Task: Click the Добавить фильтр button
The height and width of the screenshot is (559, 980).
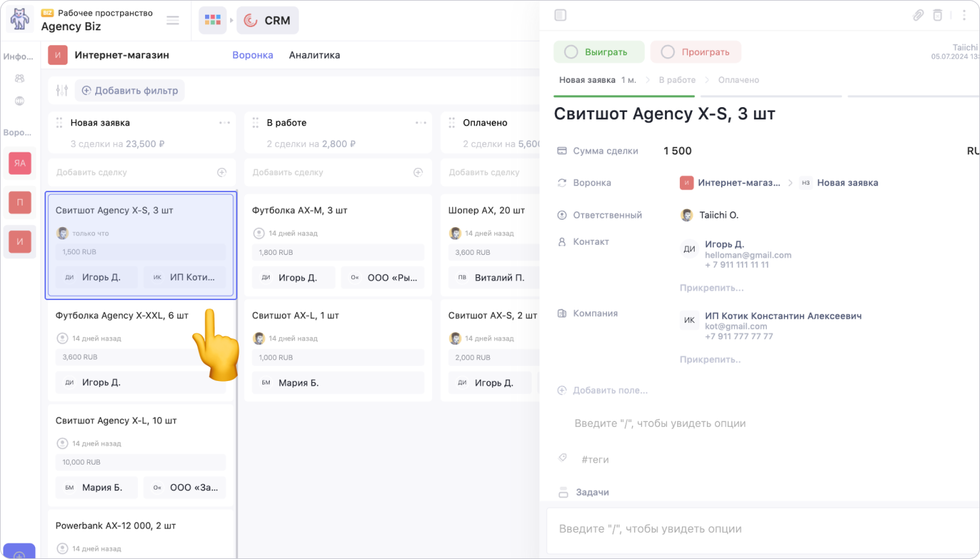Action: pos(129,90)
